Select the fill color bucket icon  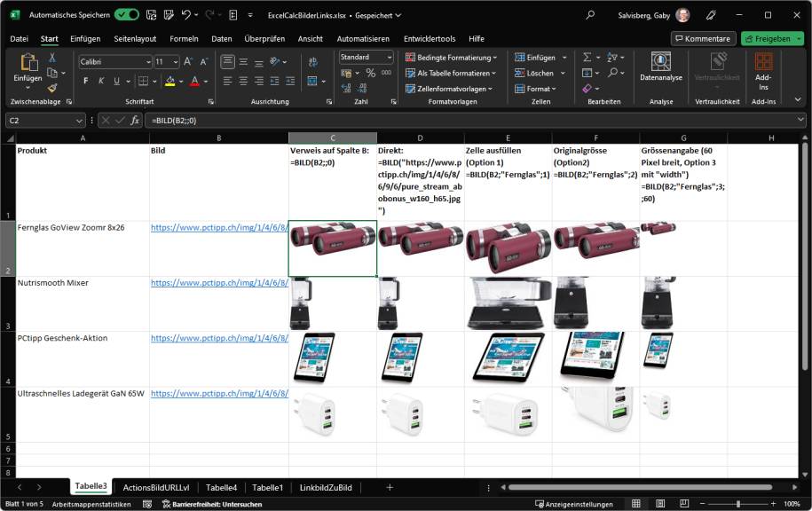(x=169, y=82)
